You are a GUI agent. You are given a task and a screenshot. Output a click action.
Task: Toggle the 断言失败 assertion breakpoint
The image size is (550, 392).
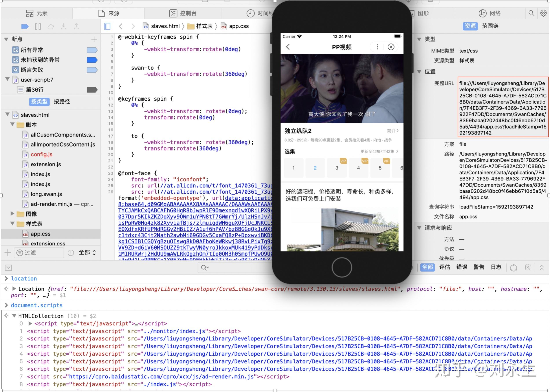pos(92,70)
